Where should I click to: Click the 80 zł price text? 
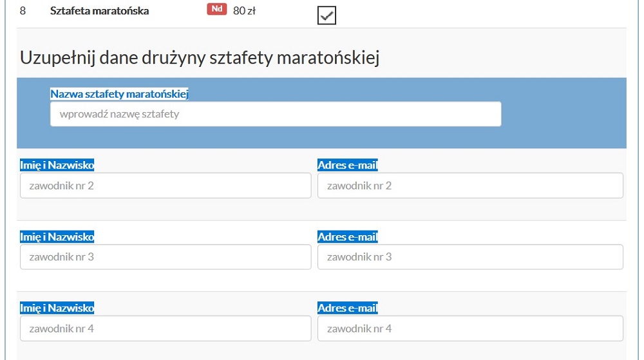point(245,11)
